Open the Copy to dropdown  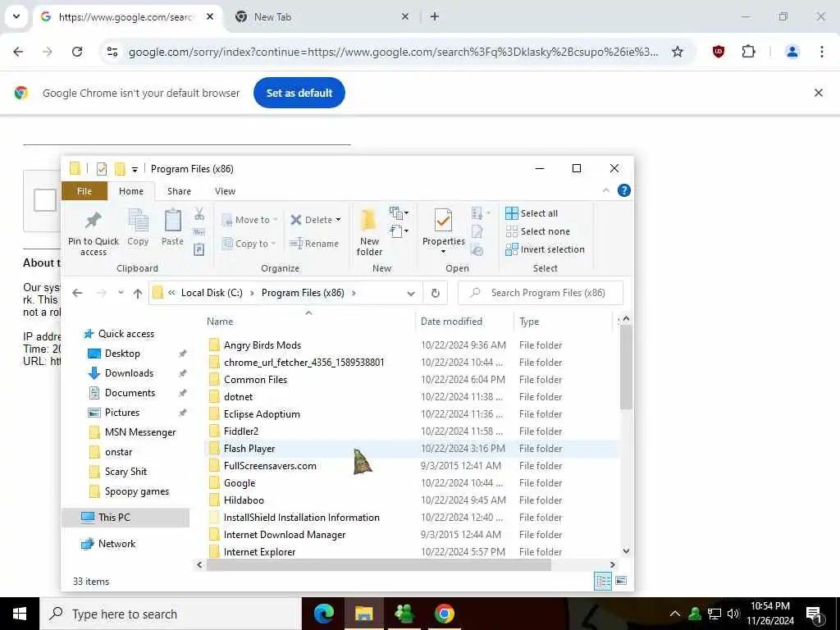[x=249, y=244]
